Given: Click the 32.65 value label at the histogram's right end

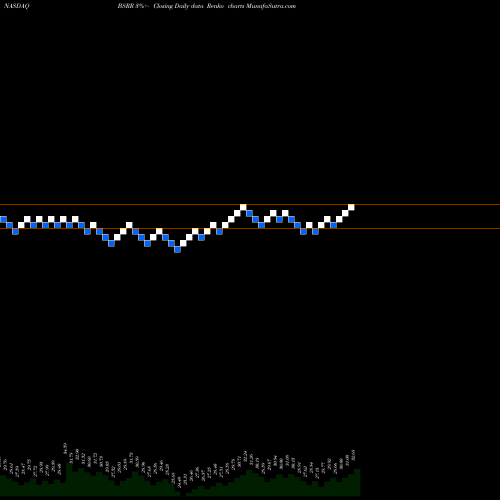Looking at the screenshot, I should 354,455.
